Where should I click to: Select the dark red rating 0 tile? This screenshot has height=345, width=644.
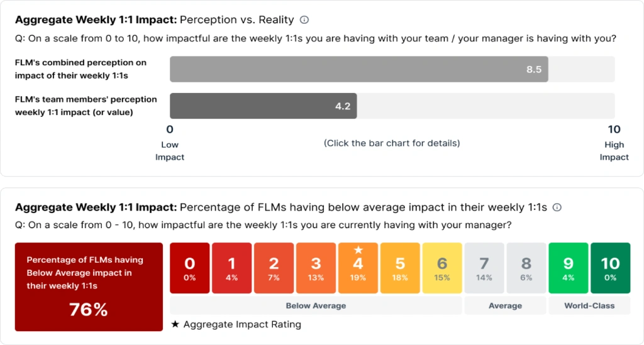tap(190, 268)
